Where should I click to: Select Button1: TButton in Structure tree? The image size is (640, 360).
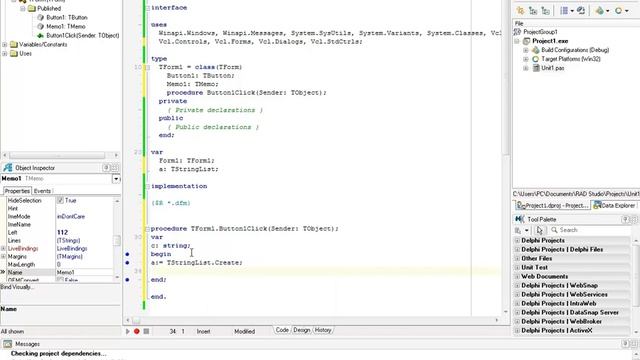coord(67,18)
